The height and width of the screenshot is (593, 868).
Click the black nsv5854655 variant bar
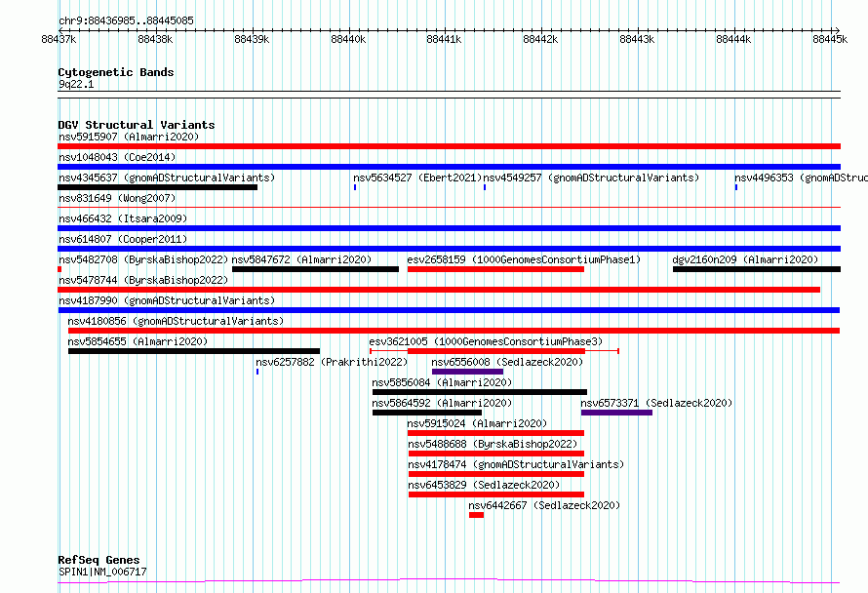pyautogui.click(x=194, y=351)
